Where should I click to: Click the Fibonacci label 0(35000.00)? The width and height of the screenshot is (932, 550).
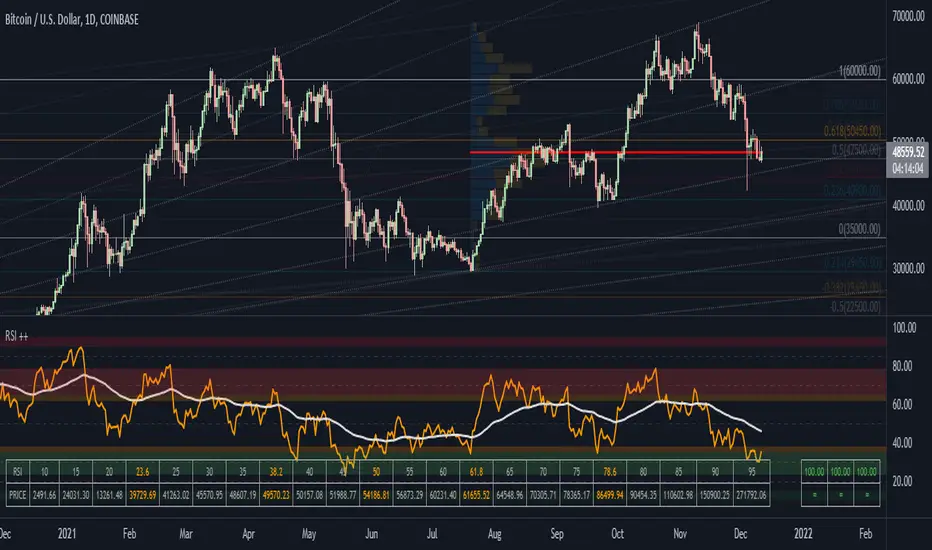pos(859,229)
